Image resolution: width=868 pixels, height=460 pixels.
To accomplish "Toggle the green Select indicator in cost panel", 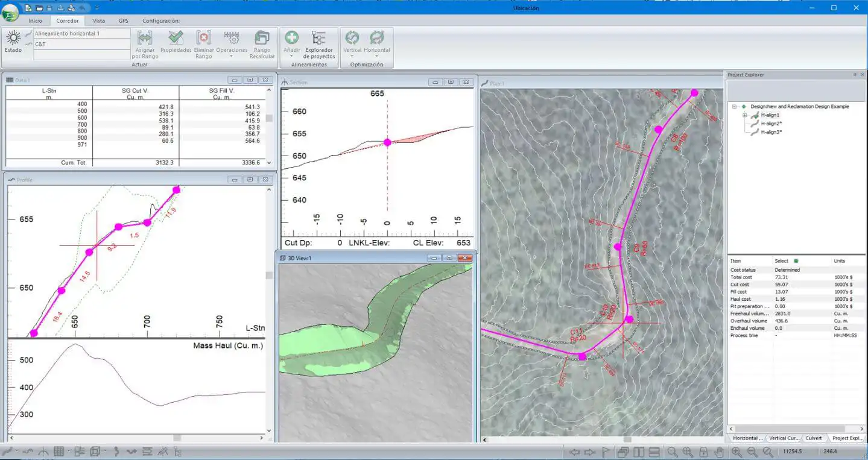I will coord(796,261).
